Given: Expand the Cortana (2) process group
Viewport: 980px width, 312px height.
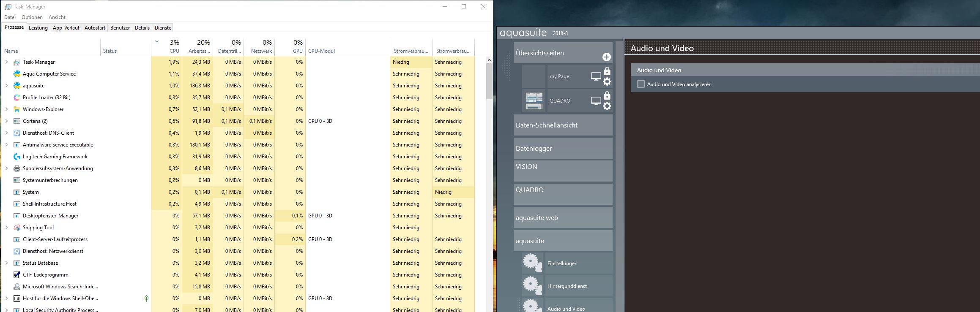Looking at the screenshot, I should 7,121.
